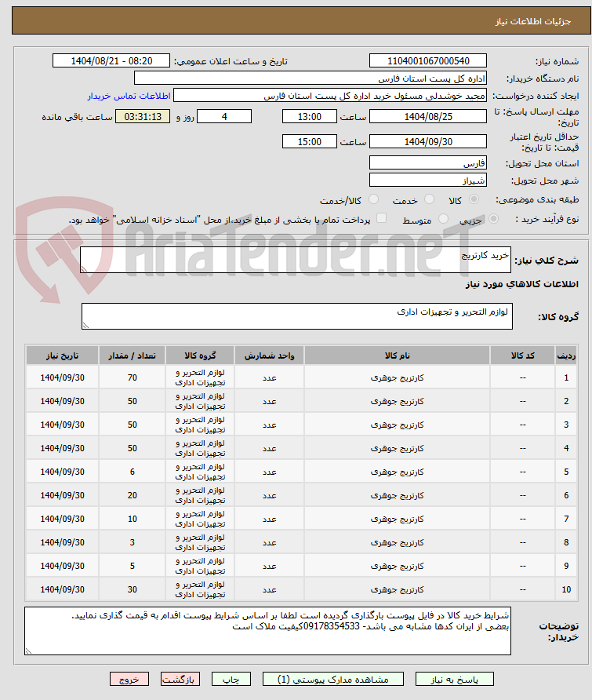Click کارتریج جوهری in row 2
Screen dimensions: 592x700
397,401
